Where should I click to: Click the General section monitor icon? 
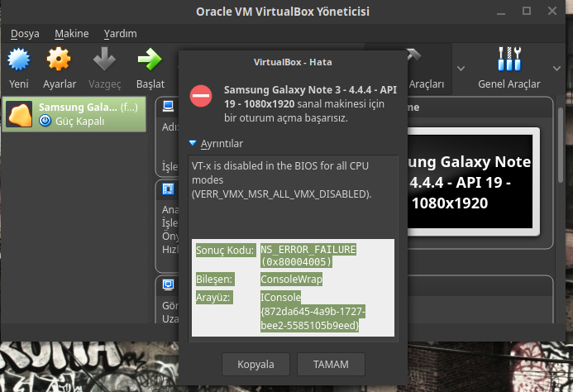(168, 106)
